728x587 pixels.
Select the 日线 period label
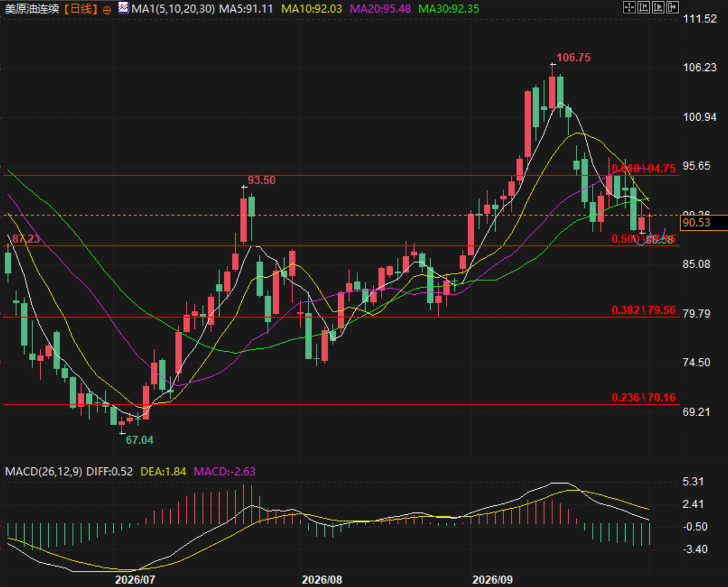point(81,9)
